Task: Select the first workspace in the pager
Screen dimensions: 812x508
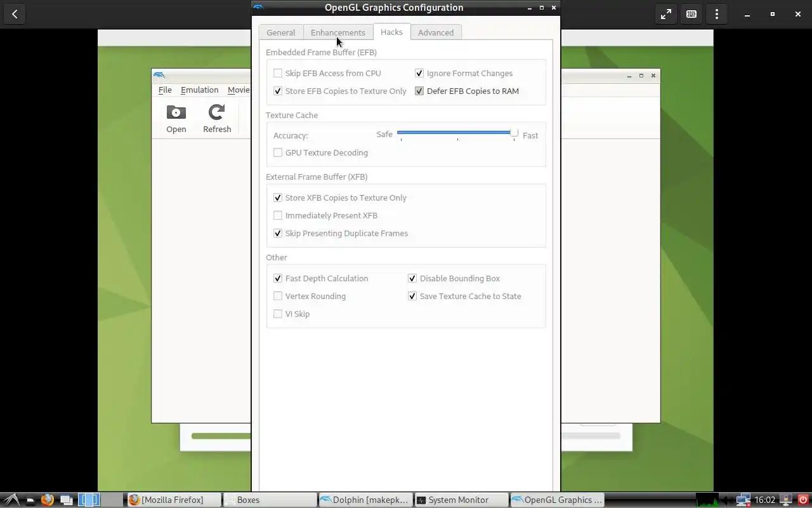Action: tap(89, 500)
